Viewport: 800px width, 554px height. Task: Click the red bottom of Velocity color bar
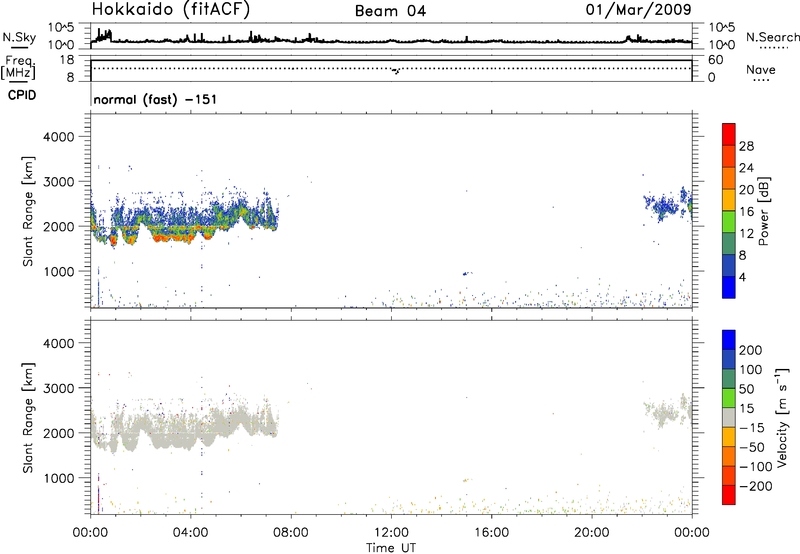[x=729, y=495]
